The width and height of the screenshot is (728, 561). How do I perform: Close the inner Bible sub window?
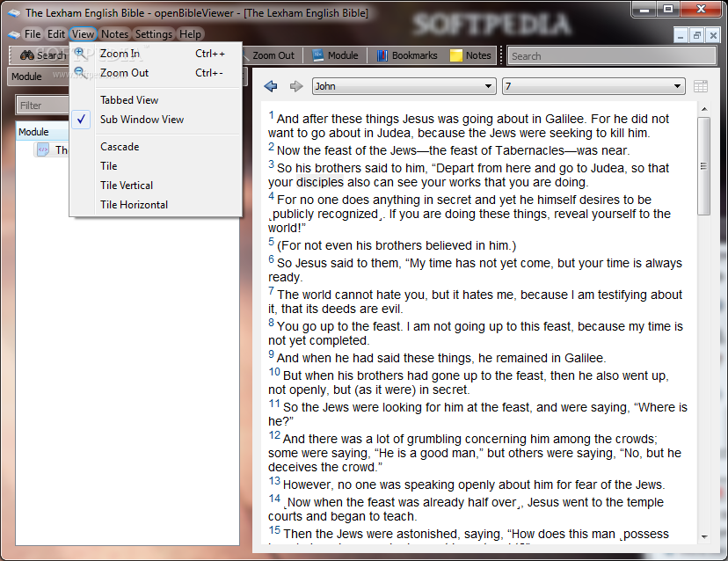[x=713, y=35]
